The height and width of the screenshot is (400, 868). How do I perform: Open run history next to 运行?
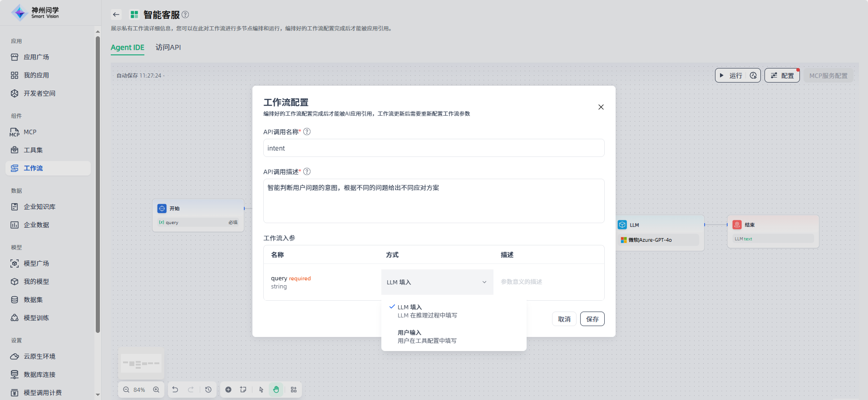coord(753,75)
